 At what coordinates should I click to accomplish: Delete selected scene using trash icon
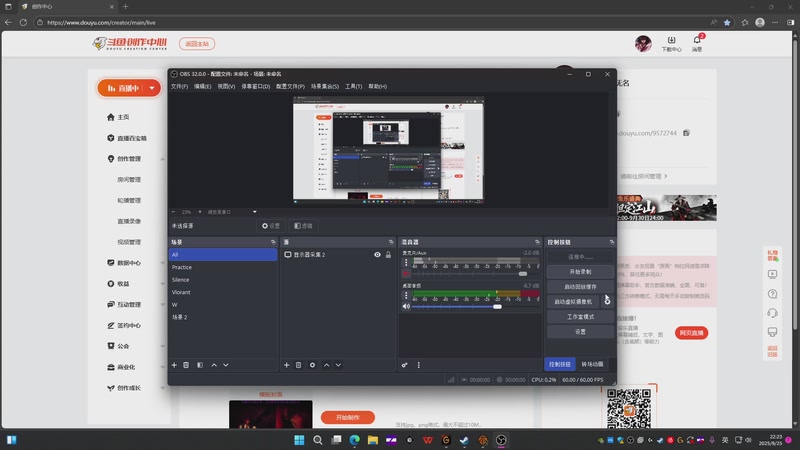coord(186,365)
